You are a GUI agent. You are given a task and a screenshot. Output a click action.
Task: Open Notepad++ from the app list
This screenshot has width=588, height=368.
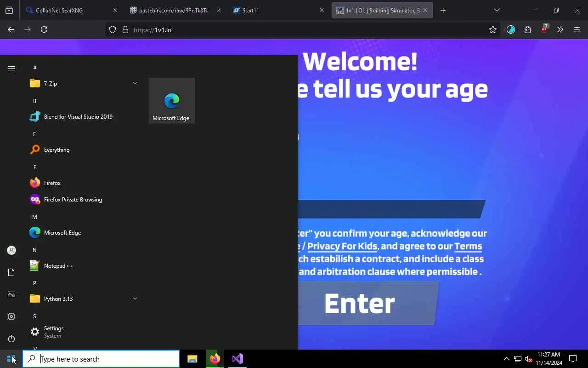pos(83,265)
